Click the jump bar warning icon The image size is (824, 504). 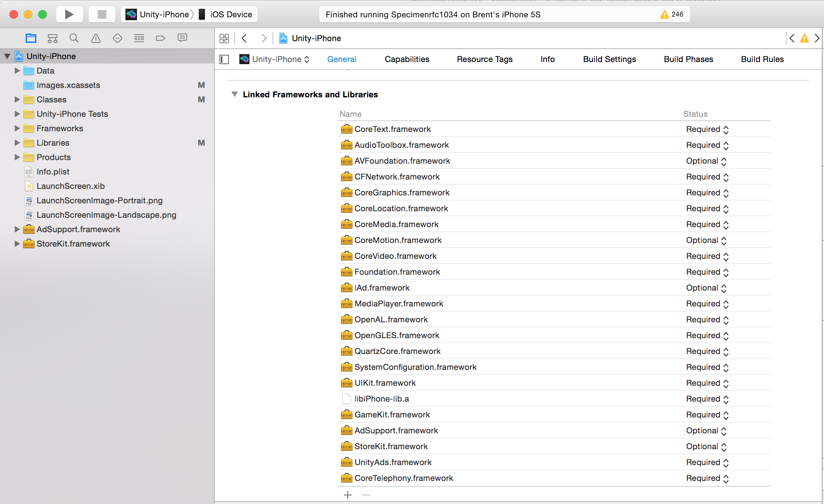[x=805, y=38]
